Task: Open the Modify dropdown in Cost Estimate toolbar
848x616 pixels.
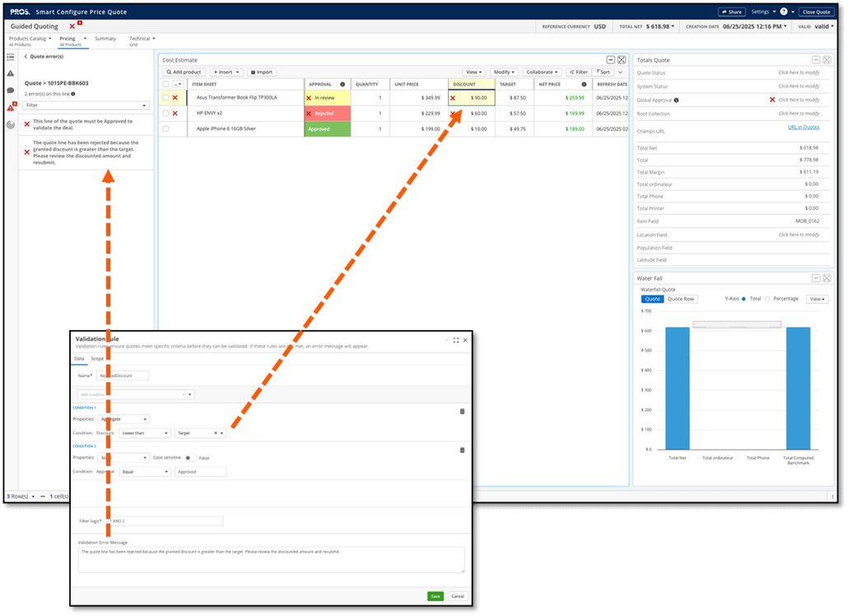Action: coord(503,72)
